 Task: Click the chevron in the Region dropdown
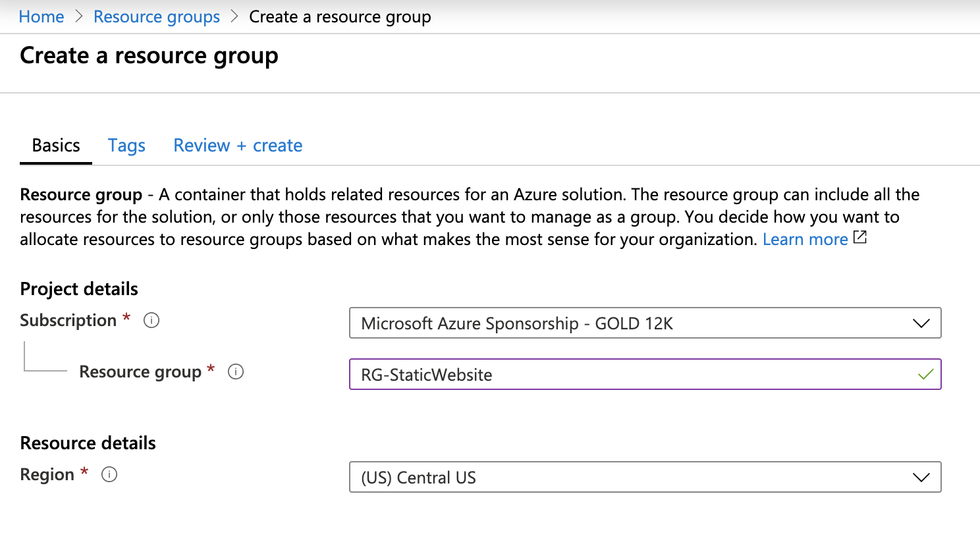(x=922, y=478)
